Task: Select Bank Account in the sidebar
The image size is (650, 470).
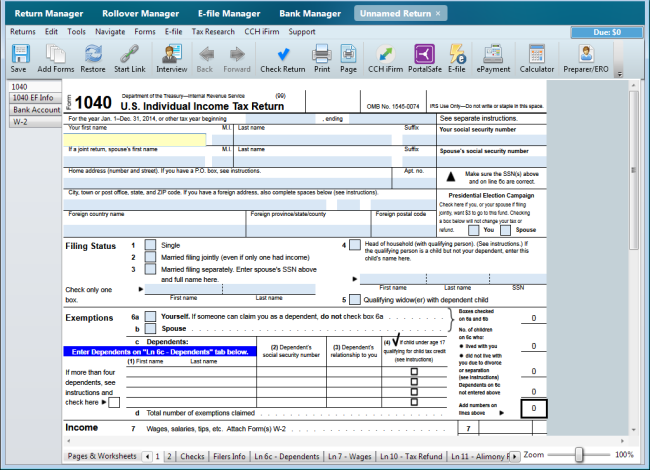Action: (x=35, y=110)
